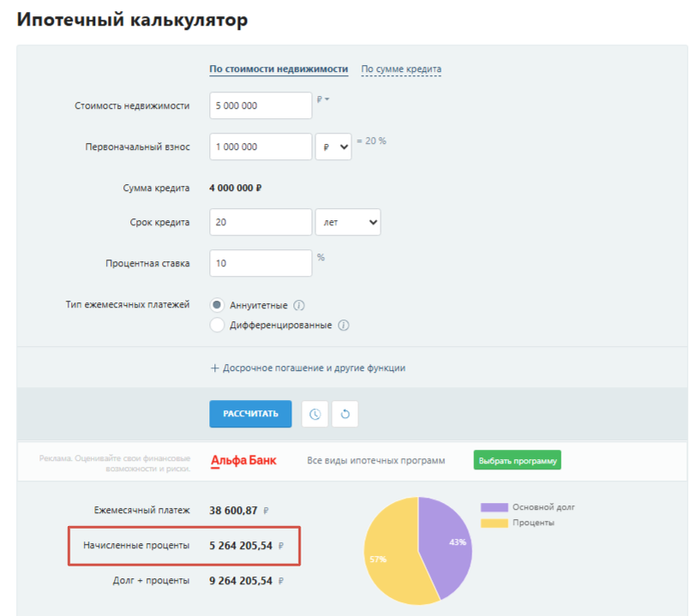
Task: Click the Ежемесячный платеж label
Action: [141, 511]
